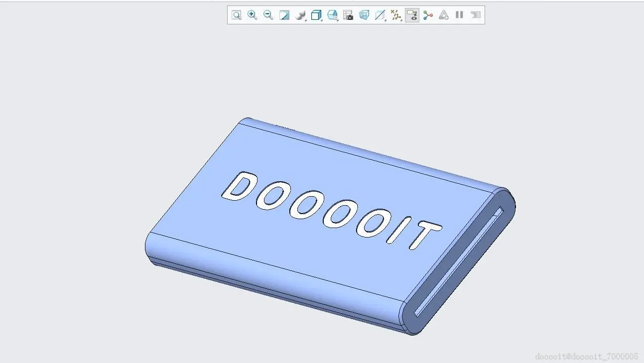The height and width of the screenshot is (363, 644).
Task: Open the View Manager icon with camera
Action: [348, 15]
